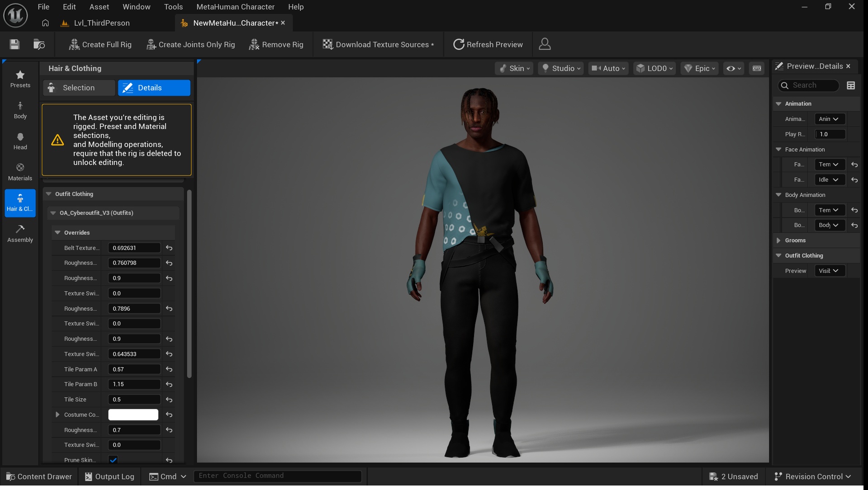Click the white Costume Color swatch
The image size is (868, 490).
point(133,415)
